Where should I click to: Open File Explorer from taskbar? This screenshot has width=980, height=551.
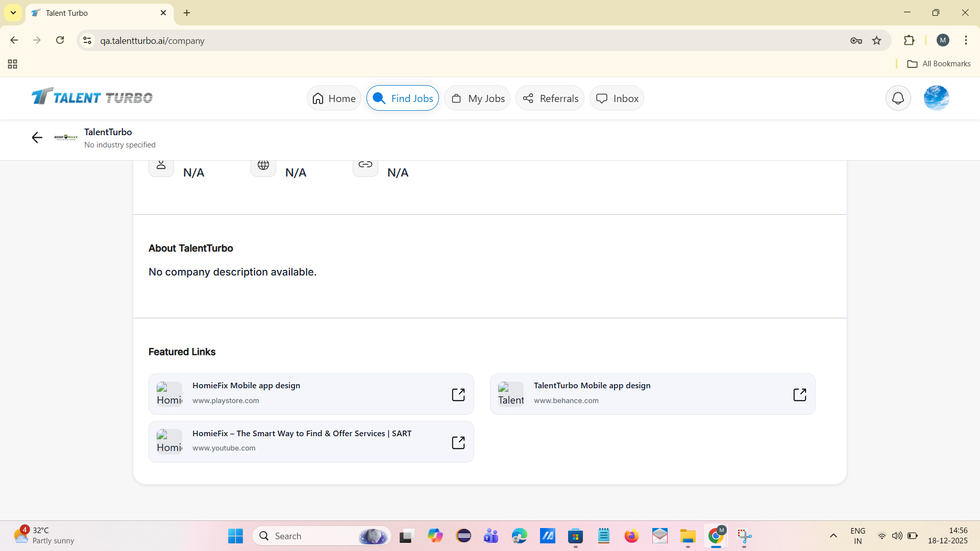pos(688,536)
